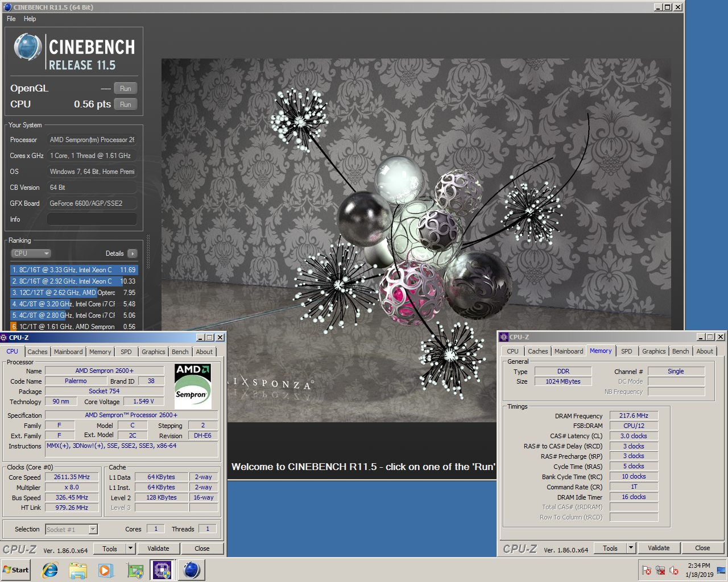
Task: Switch to Mainboard tab in left CPU-Z window
Action: pyautogui.click(x=68, y=352)
